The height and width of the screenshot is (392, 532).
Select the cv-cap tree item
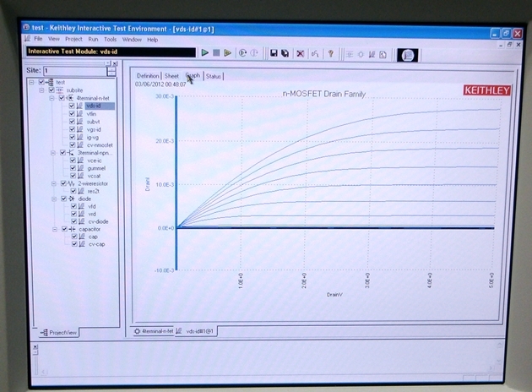pos(97,244)
